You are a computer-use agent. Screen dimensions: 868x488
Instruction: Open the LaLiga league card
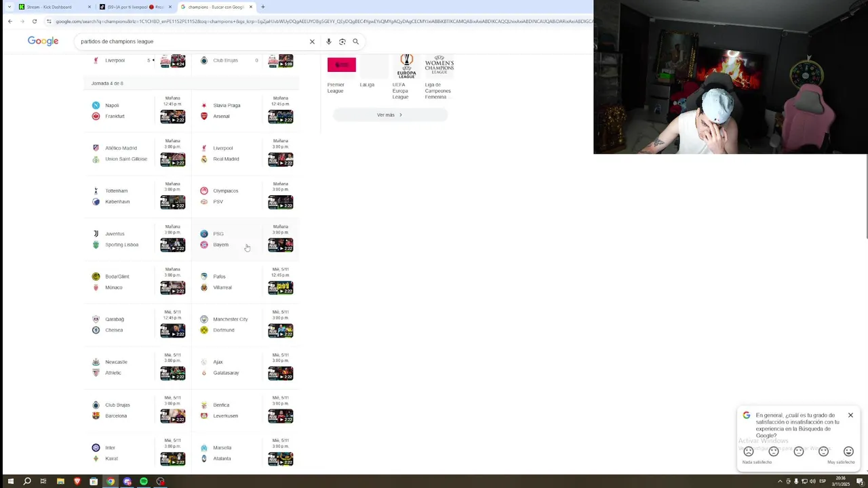(x=374, y=73)
